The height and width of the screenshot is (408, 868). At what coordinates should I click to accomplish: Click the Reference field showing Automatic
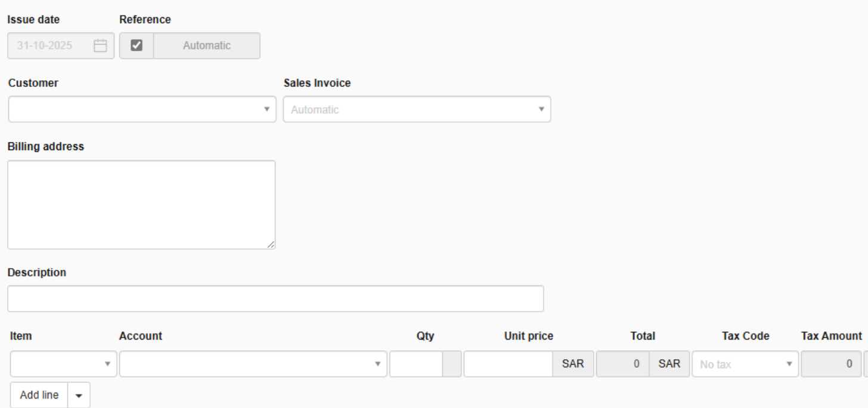[x=206, y=46]
